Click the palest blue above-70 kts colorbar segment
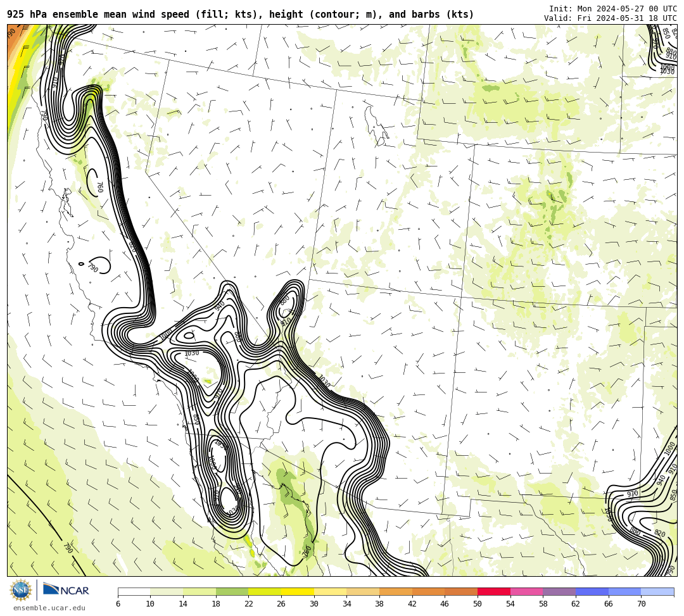This screenshot has height=616, width=684. (657, 591)
